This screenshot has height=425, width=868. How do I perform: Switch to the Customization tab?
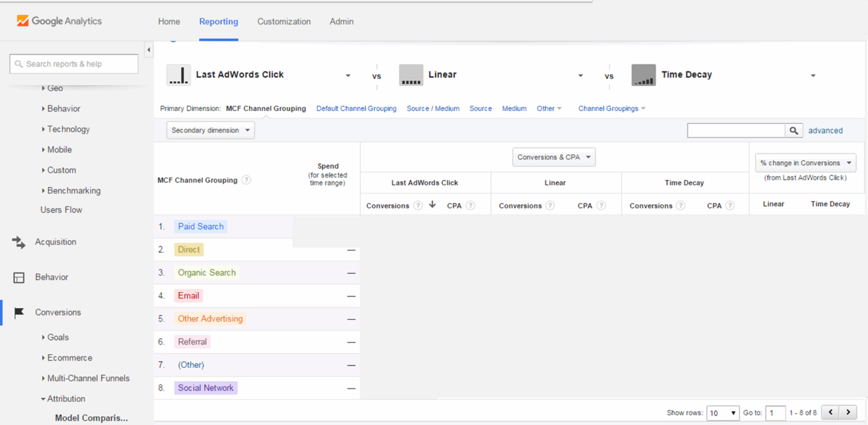point(284,22)
